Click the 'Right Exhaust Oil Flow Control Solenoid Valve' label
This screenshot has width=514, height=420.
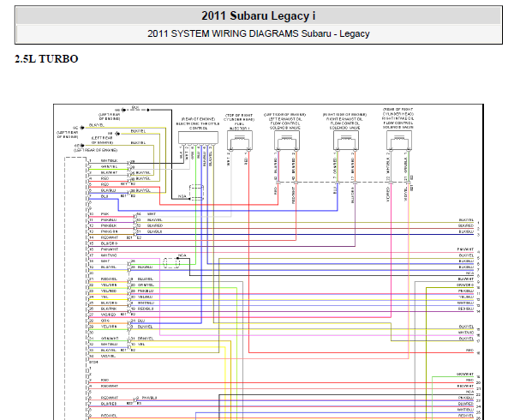[x=344, y=122]
